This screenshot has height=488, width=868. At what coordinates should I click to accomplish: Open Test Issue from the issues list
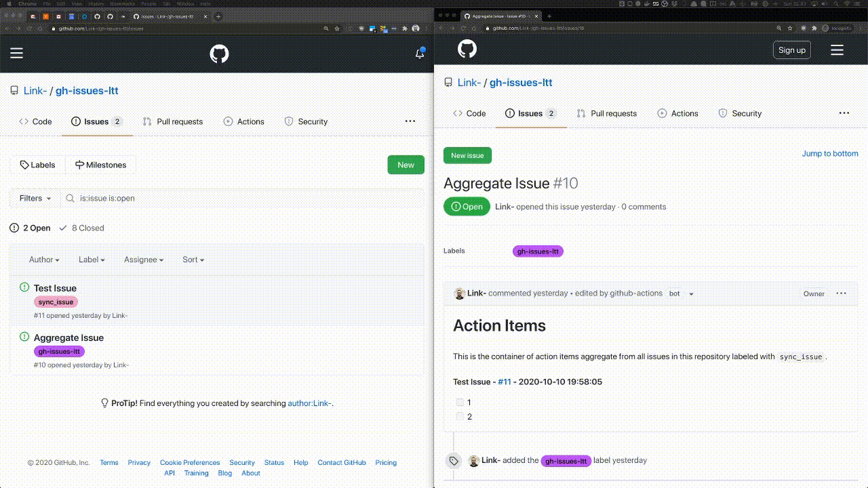point(55,288)
